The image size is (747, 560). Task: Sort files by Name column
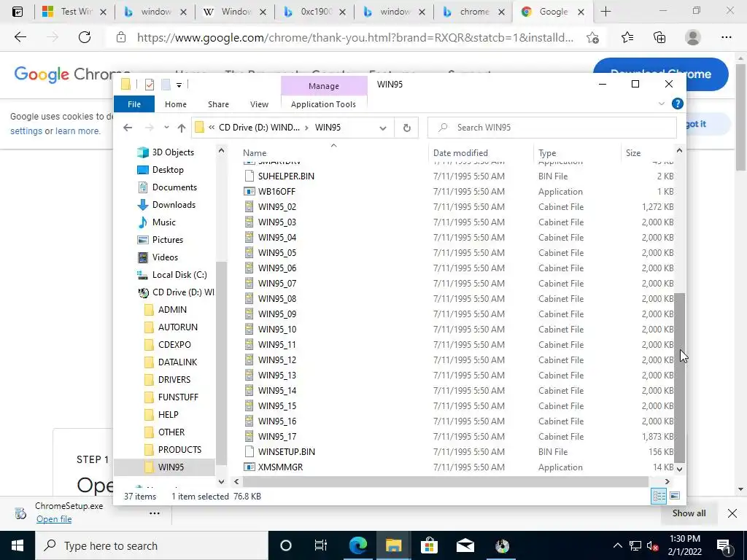click(x=255, y=153)
